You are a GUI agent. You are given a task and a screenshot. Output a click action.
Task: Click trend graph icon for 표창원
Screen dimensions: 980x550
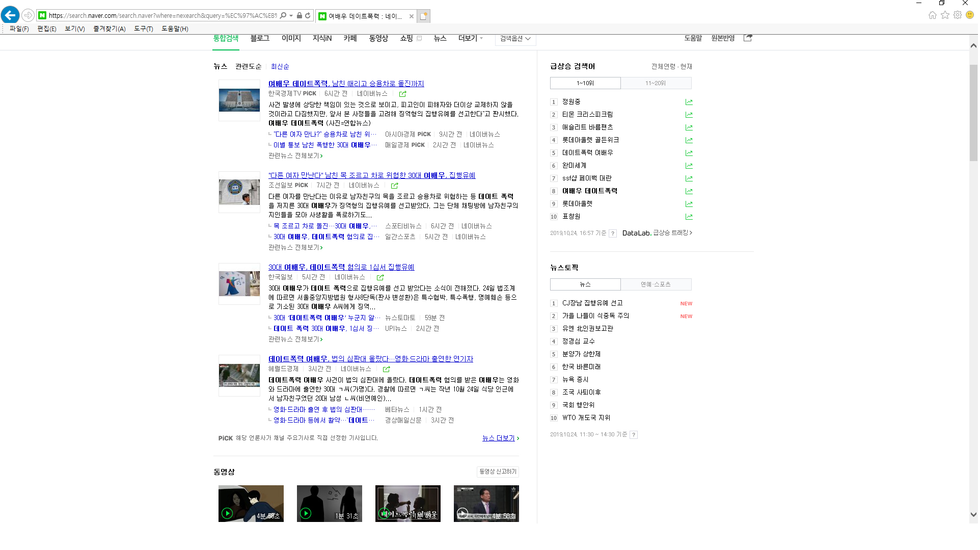689,217
